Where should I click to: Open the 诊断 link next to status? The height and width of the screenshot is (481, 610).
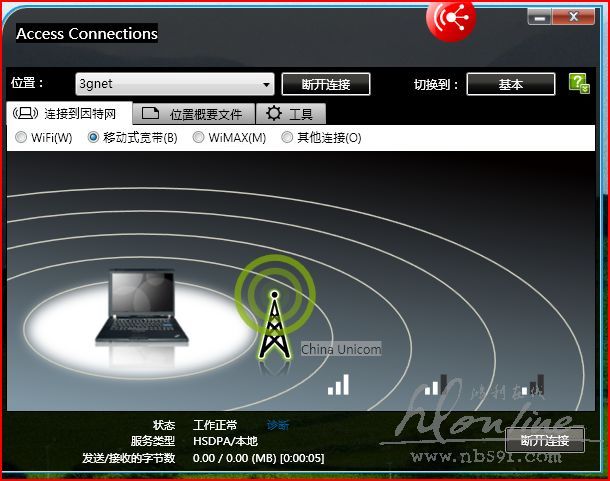(278, 425)
